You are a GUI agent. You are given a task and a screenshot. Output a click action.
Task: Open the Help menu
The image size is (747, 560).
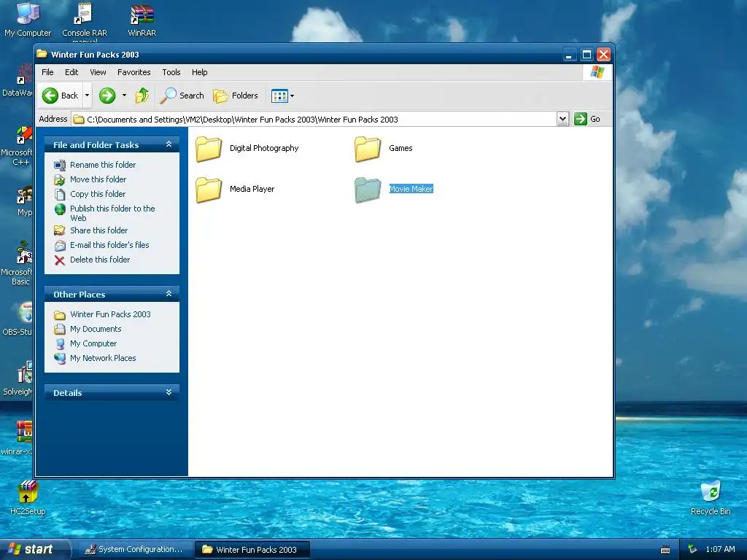coord(199,72)
